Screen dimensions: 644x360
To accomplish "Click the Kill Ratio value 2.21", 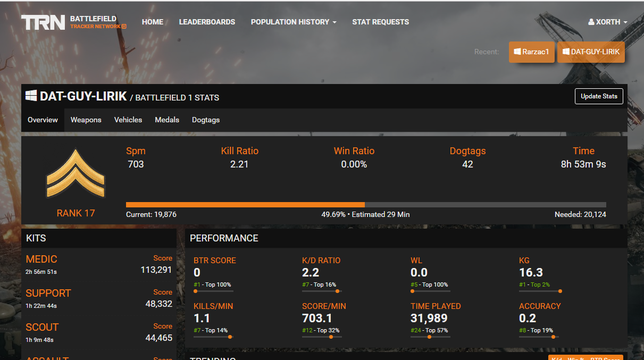I will pos(239,164).
